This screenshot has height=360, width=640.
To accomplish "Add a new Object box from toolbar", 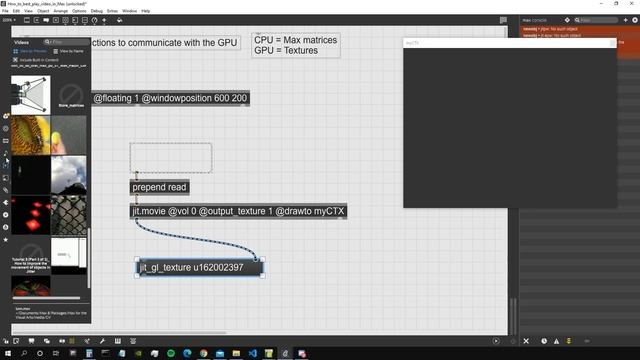I will coord(27,20).
